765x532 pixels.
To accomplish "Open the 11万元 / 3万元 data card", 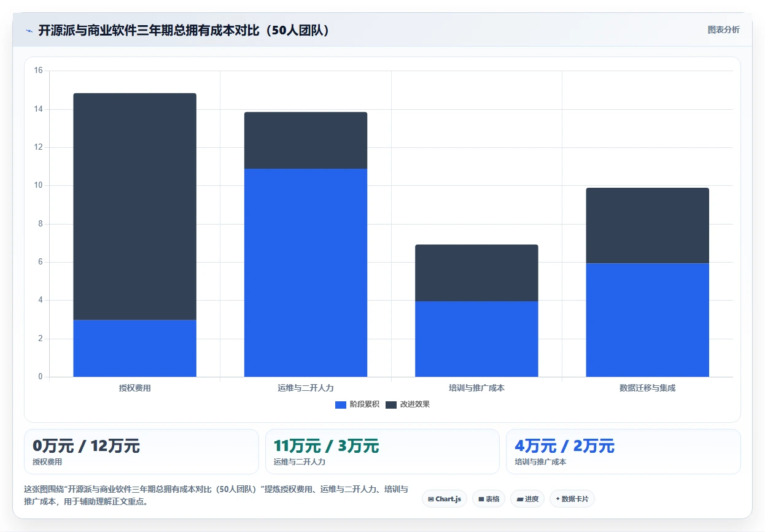I will 382,452.
